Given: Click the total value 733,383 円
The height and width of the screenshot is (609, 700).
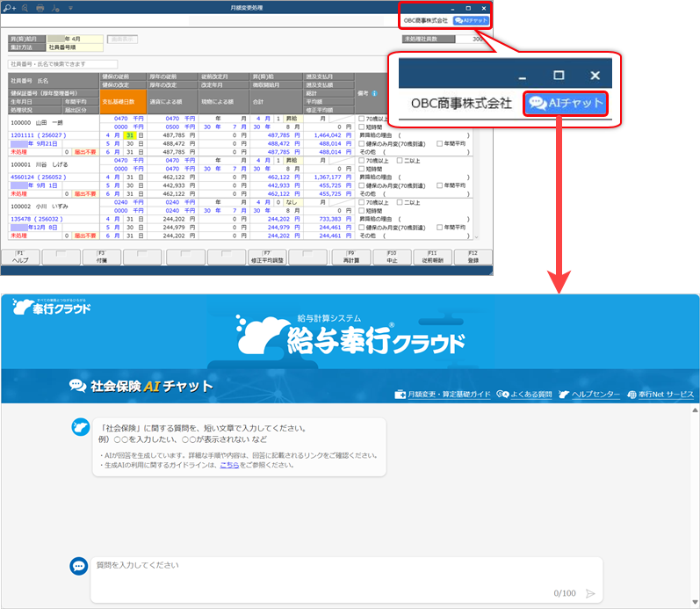Looking at the screenshot, I should point(335,220).
